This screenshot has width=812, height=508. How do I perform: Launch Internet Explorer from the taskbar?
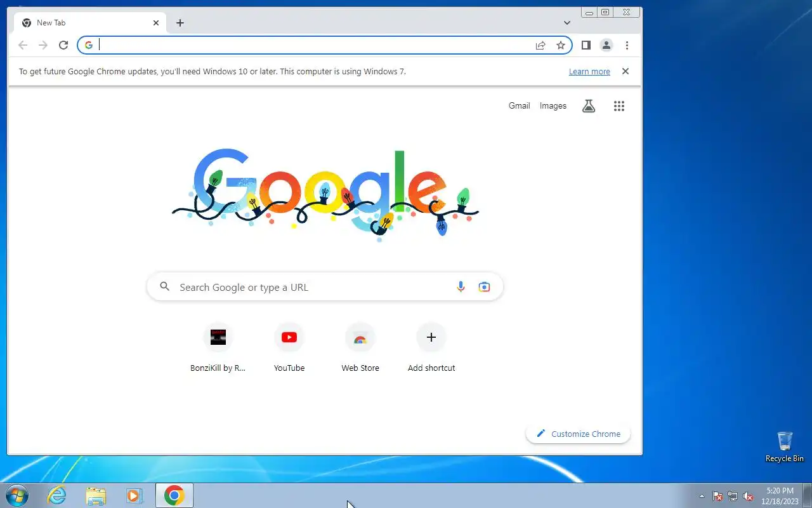tap(57, 495)
